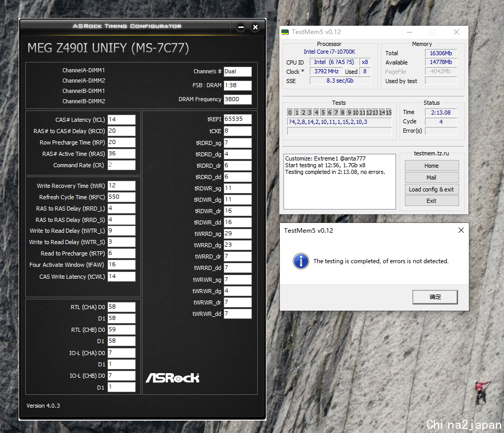Click the 确定 confirm button

435,297
